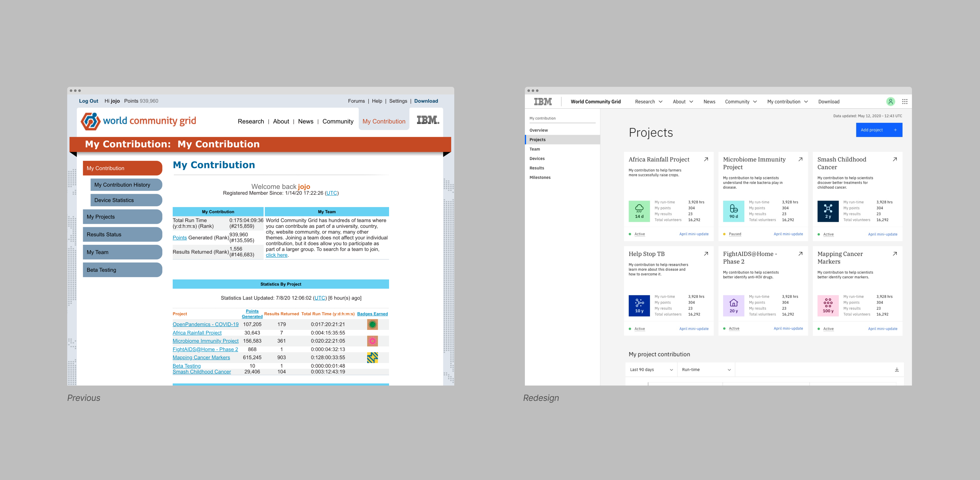Click the download chart data icon
This screenshot has width=980, height=480.
pyautogui.click(x=897, y=370)
